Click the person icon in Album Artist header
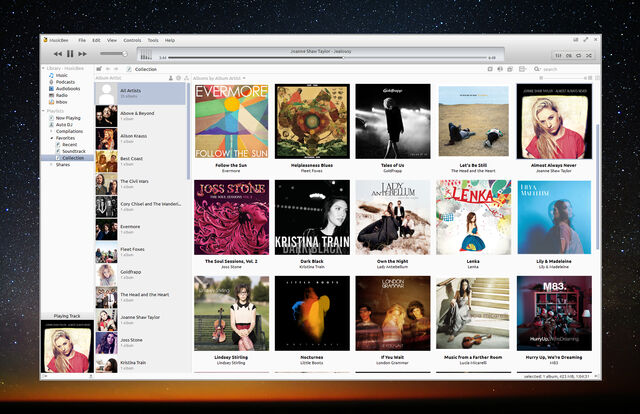Viewport: 640px width, 414px height. 171,78
